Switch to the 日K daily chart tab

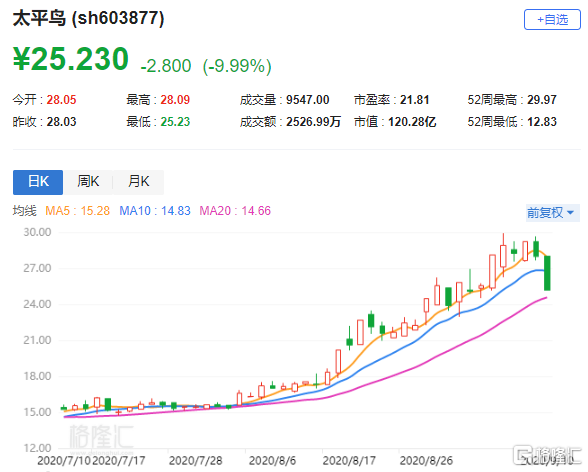pos(38,182)
